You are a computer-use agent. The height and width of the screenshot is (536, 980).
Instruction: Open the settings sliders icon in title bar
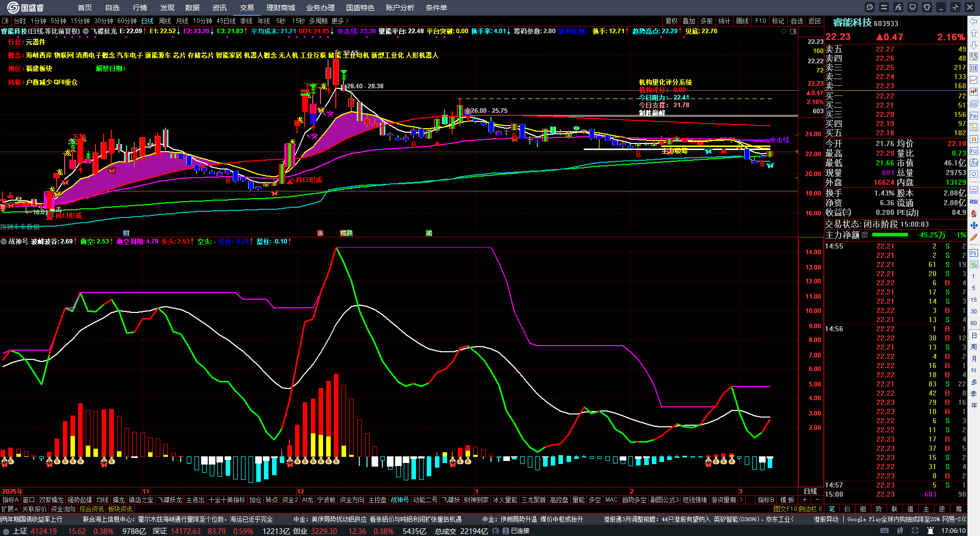884,7
